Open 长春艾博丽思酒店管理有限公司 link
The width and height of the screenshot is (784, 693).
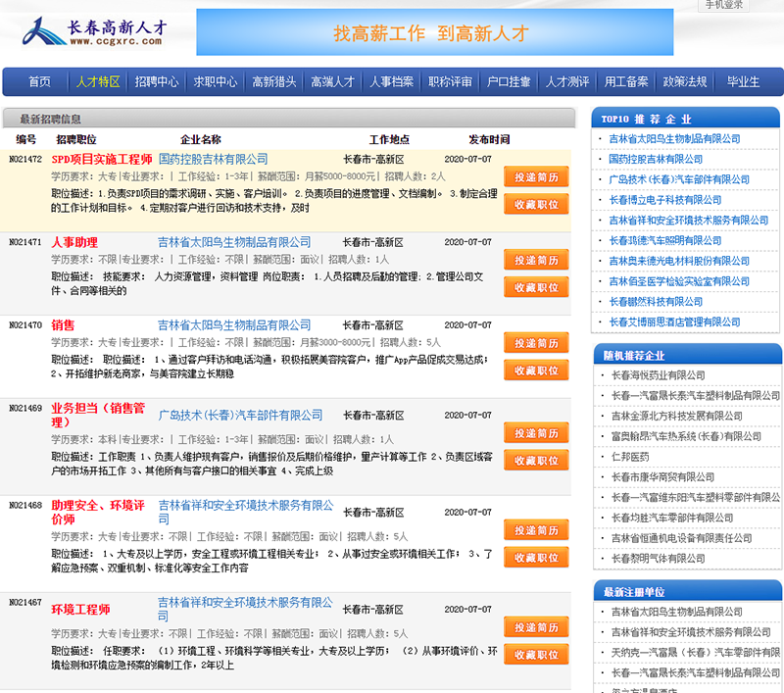tap(674, 322)
